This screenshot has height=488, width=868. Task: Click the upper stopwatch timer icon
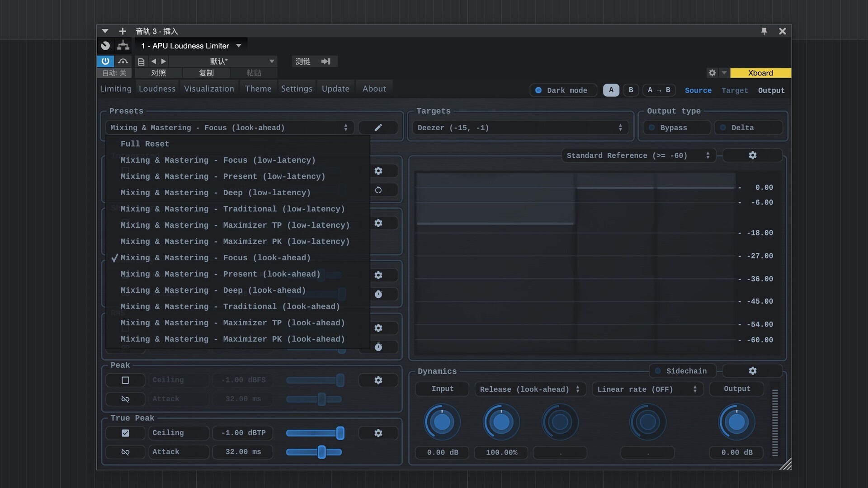click(378, 294)
